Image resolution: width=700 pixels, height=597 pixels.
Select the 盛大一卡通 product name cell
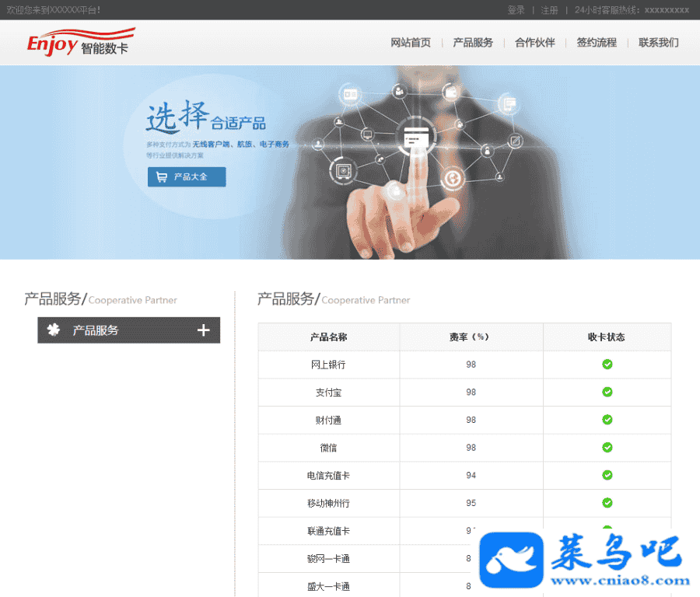(x=328, y=586)
